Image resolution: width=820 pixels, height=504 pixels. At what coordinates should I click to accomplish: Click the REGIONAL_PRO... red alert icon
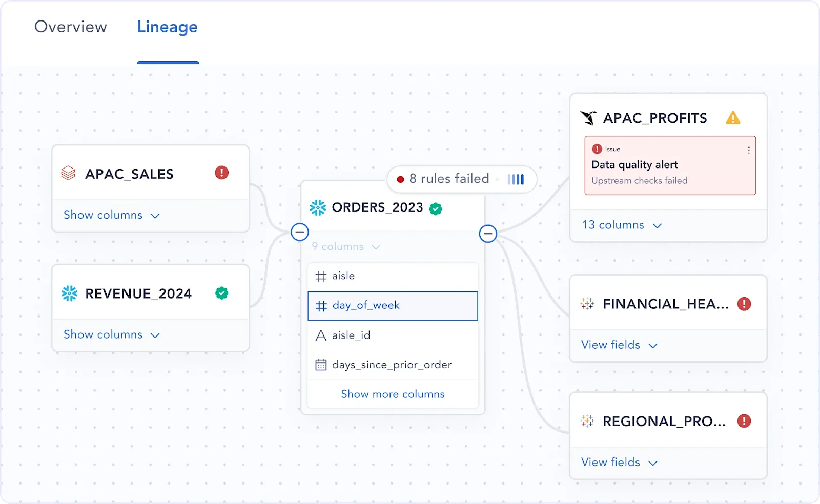point(744,421)
